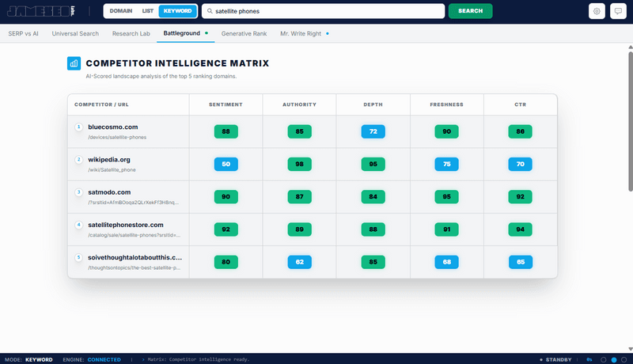
Task: Click the STANDBY status indicator
Action: coord(555,359)
